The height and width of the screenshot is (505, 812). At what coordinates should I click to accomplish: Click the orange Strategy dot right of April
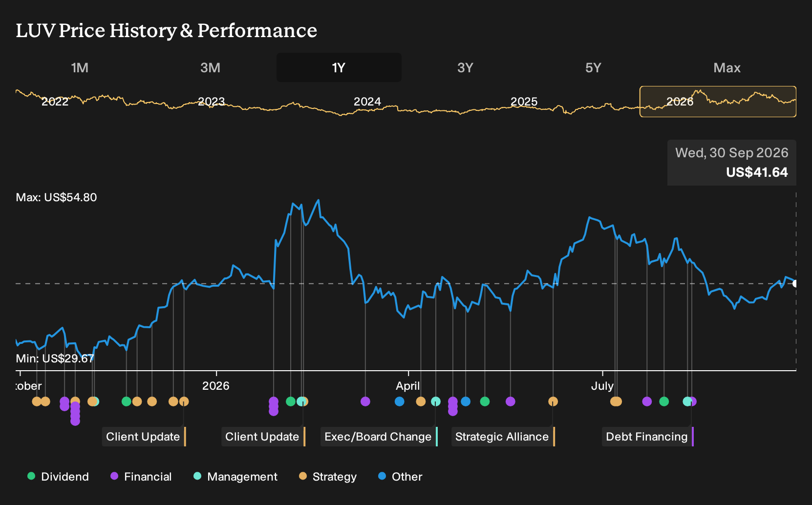pos(421,401)
